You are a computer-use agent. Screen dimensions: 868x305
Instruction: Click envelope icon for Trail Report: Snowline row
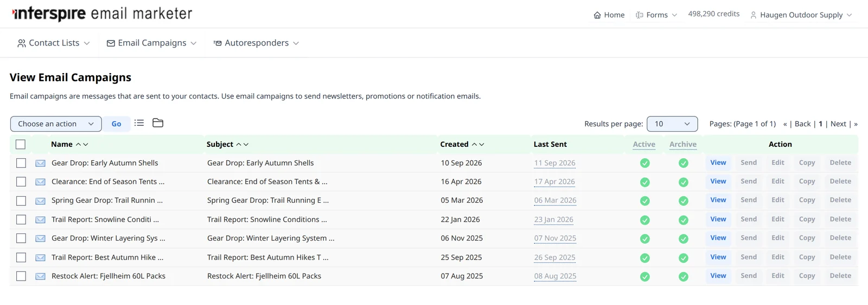pos(40,220)
